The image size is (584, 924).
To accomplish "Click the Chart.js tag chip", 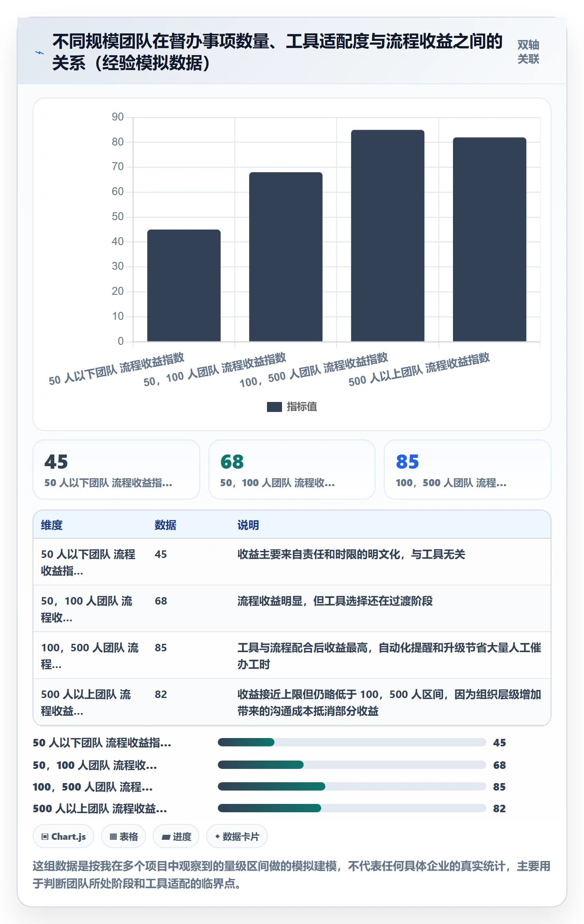I will pyautogui.click(x=63, y=836).
